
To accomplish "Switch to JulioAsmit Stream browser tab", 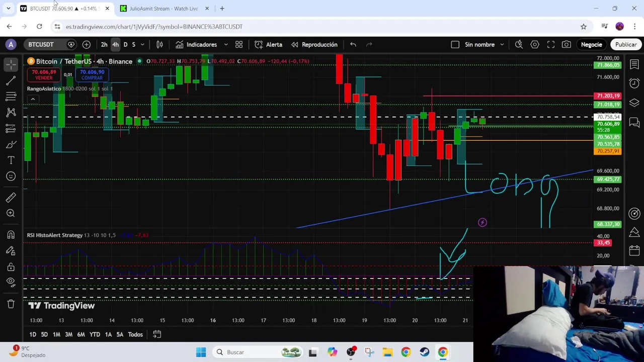I will 164,9.
